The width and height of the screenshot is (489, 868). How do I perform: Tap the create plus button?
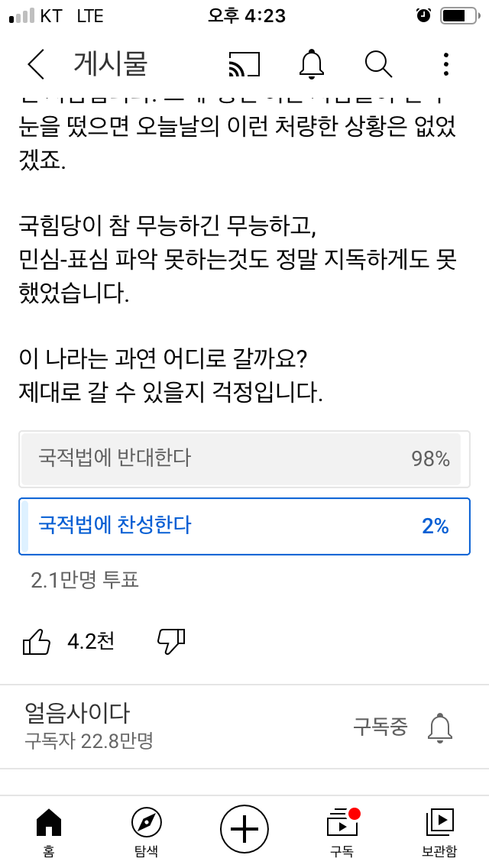pos(244,829)
